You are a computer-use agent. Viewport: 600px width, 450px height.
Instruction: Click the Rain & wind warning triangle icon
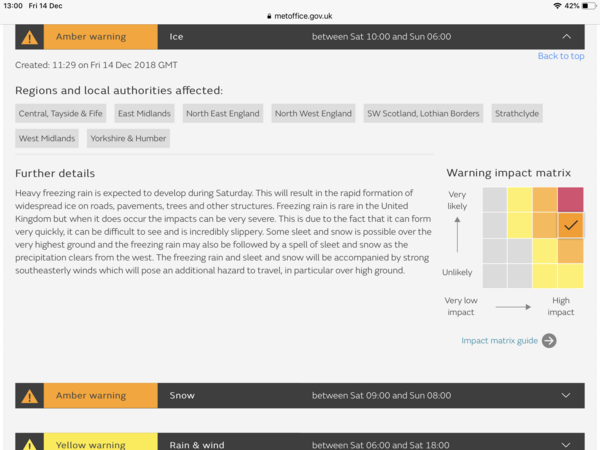pos(29,444)
